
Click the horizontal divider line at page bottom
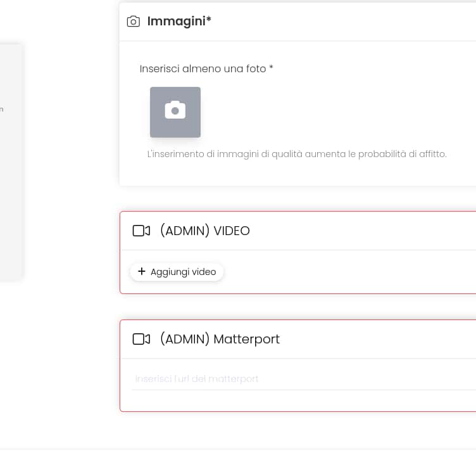point(238,449)
